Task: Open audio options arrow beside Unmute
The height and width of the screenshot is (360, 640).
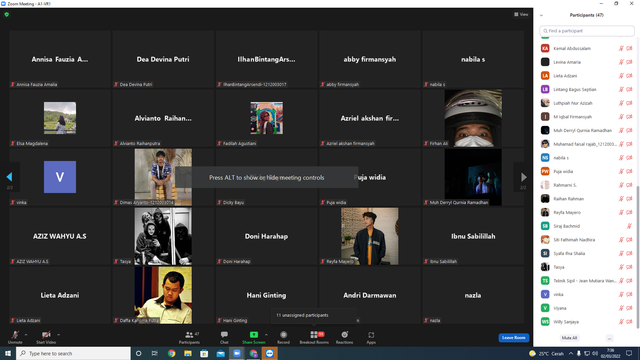Action: (x=26, y=335)
